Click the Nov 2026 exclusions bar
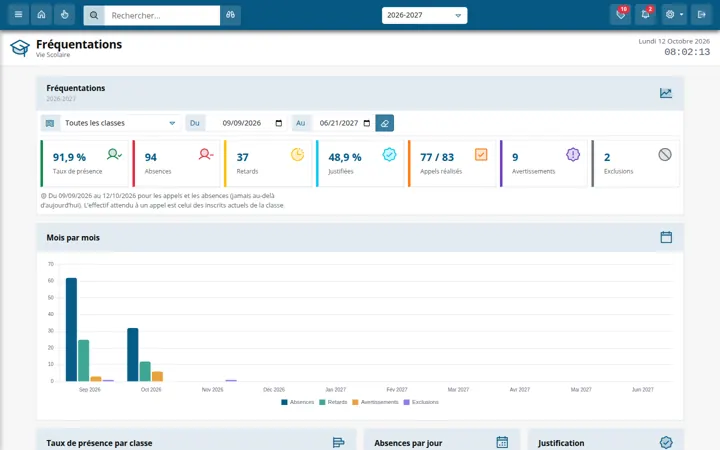720x450 pixels. pos(231,381)
